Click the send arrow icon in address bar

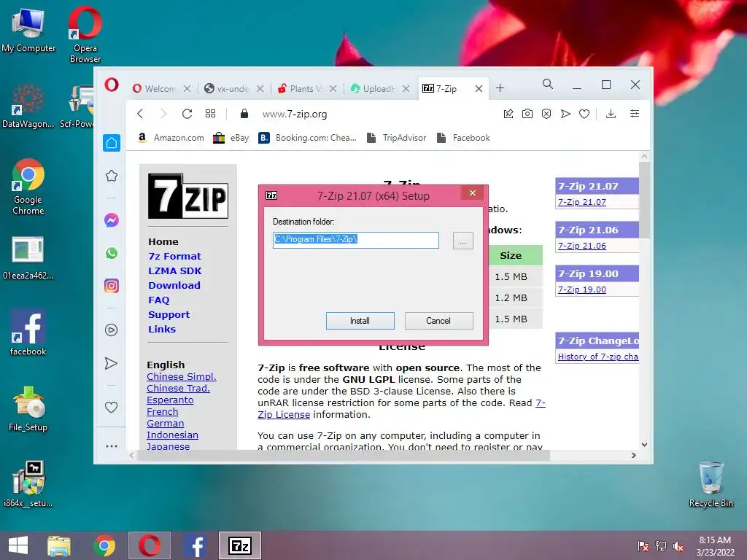point(565,114)
